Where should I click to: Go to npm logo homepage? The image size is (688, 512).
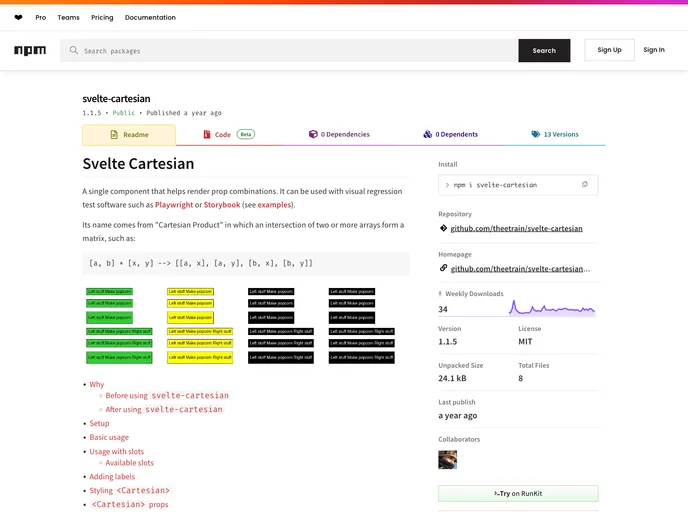(x=30, y=50)
